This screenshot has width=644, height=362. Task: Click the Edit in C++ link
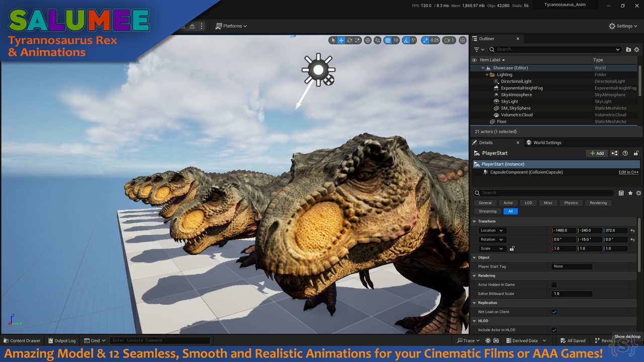pos(628,172)
